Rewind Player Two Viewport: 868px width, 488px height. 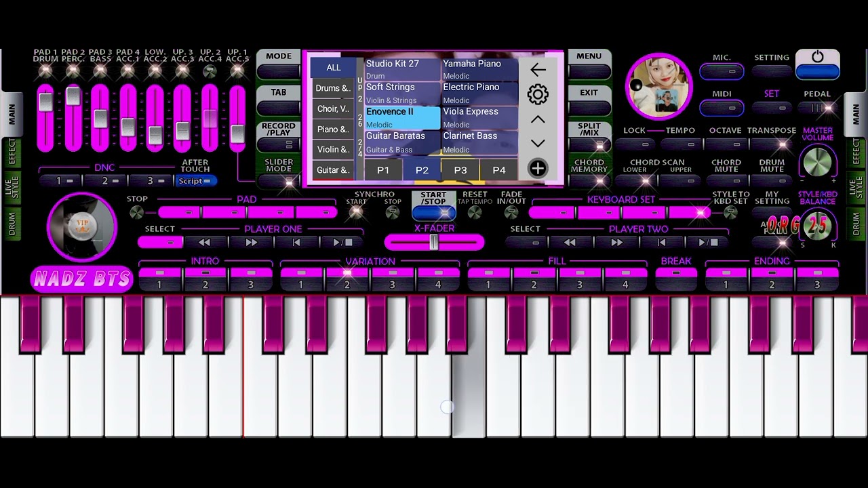(x=570, y=242)
